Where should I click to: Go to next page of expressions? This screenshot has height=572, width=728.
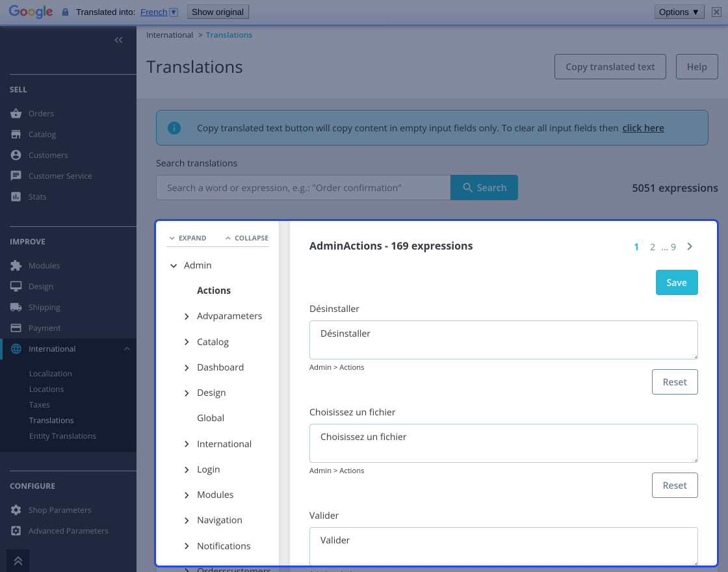[x=690, y=246]
